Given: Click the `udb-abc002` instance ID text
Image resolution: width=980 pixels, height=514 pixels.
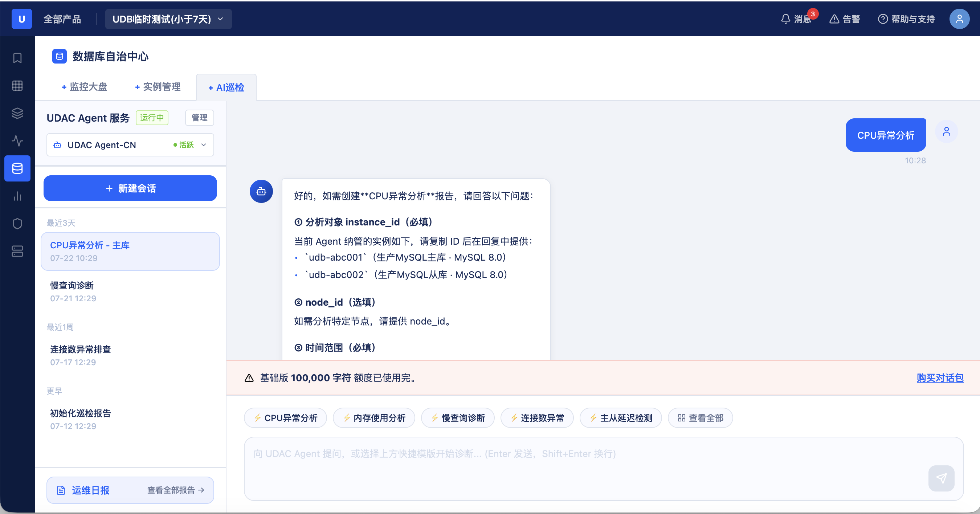Looking at the screenshot, I should [337, 275].
